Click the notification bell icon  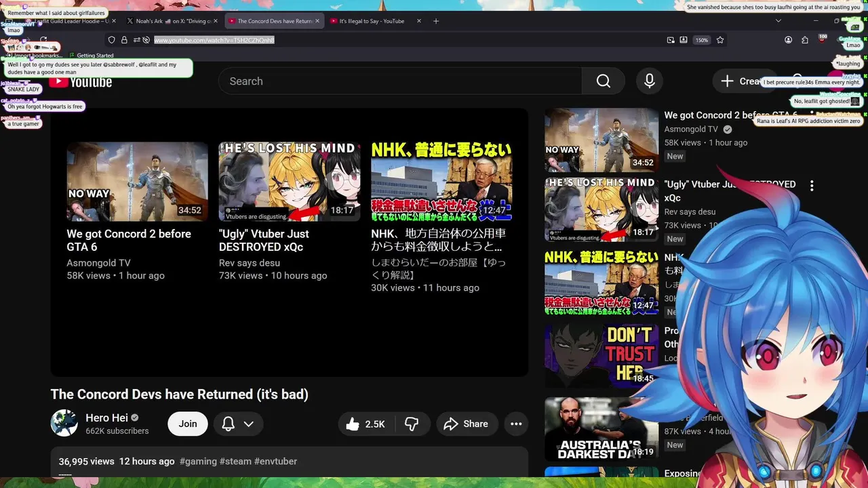229,424
